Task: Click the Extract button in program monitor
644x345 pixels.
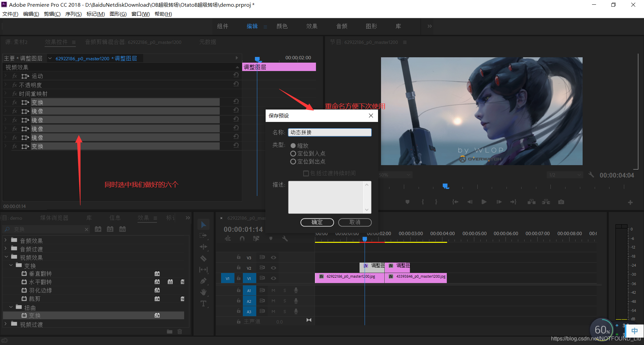Action: (x=546, y=202)
